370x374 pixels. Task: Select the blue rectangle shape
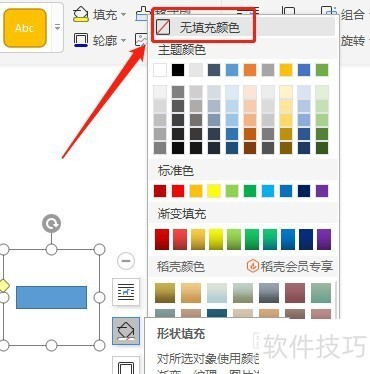coord(52,297)
